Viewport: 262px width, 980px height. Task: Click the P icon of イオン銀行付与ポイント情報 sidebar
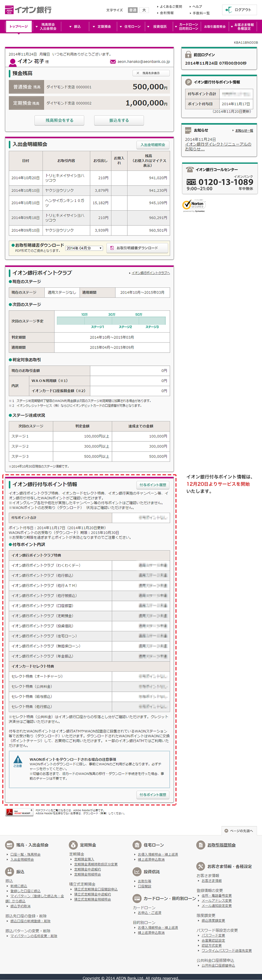[x=188, y=82]
